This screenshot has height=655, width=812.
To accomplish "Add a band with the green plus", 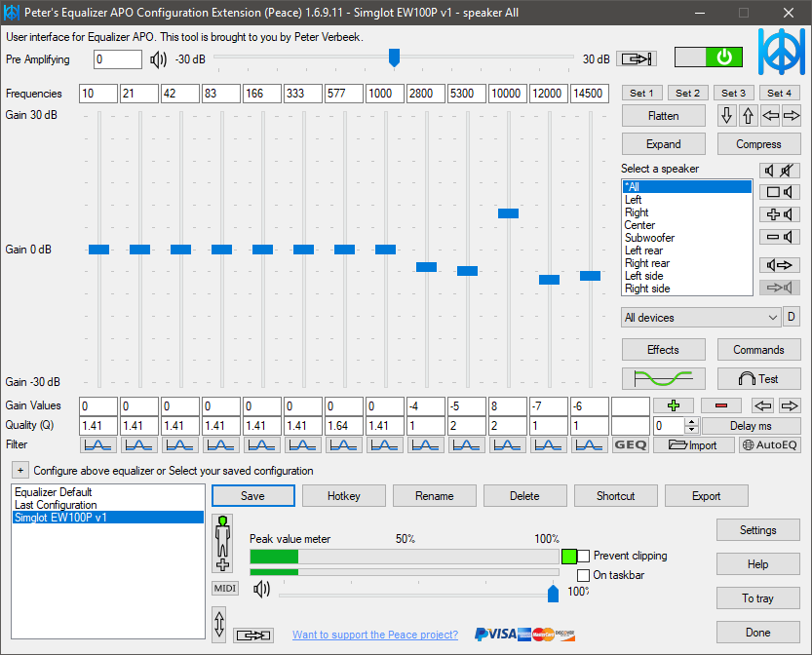I will 674,405.
